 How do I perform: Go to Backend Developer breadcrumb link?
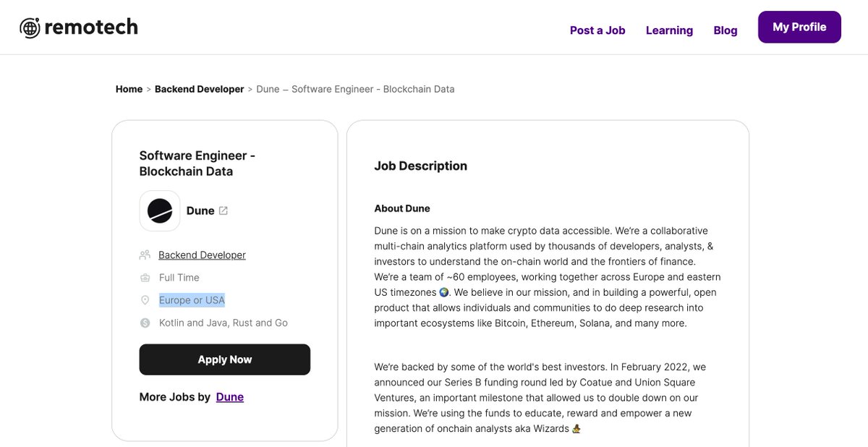[x=200, y=89]
